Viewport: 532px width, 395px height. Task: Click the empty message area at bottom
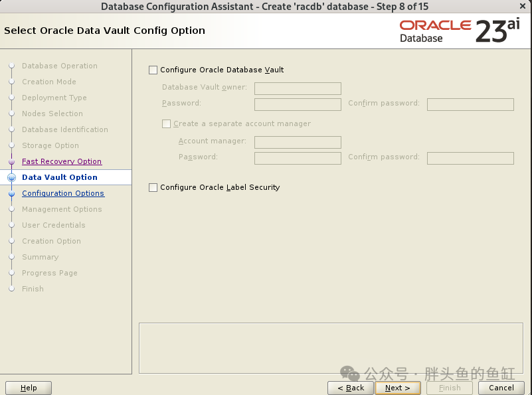(331, 349)
